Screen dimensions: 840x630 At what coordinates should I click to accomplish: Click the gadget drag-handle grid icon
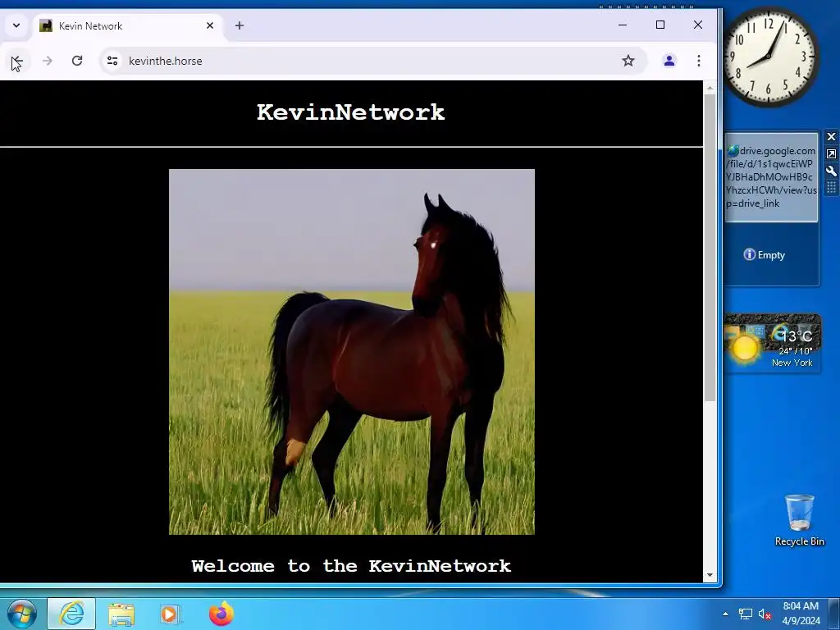pos(831,188)
